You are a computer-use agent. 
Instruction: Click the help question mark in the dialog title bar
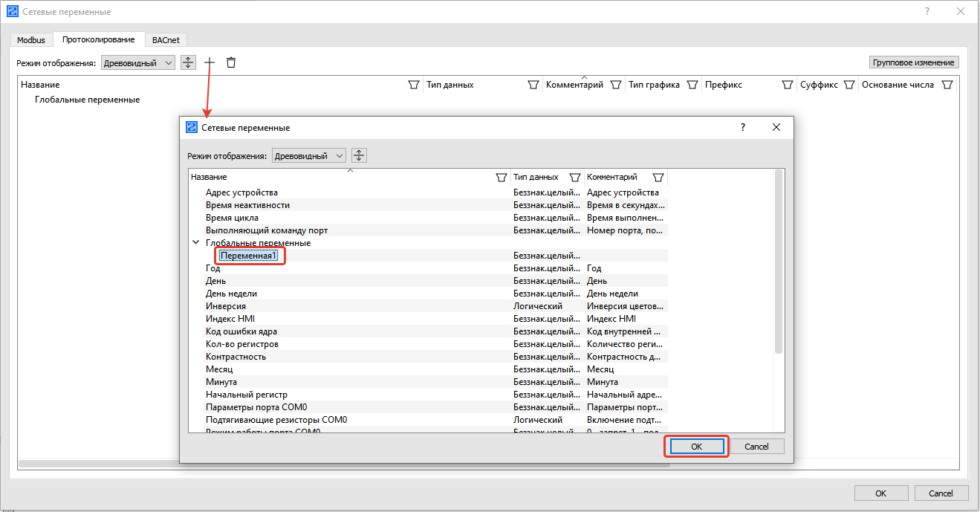(742, 128)
